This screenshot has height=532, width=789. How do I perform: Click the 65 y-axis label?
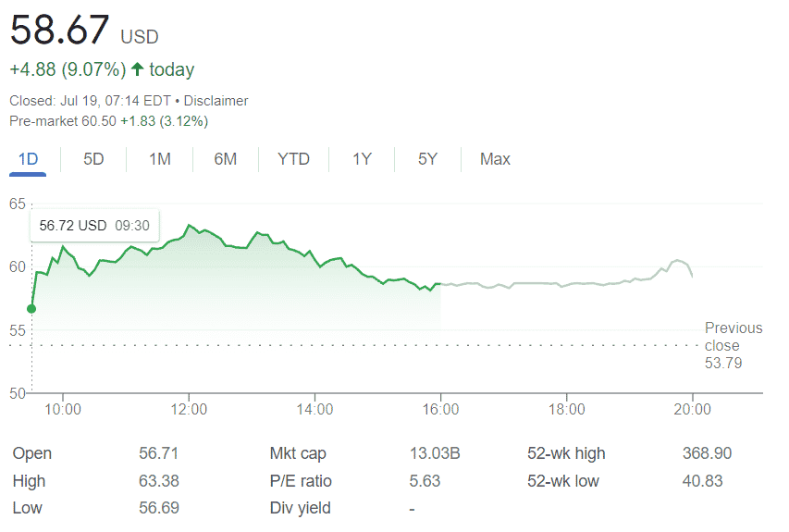tap(17, 204)
